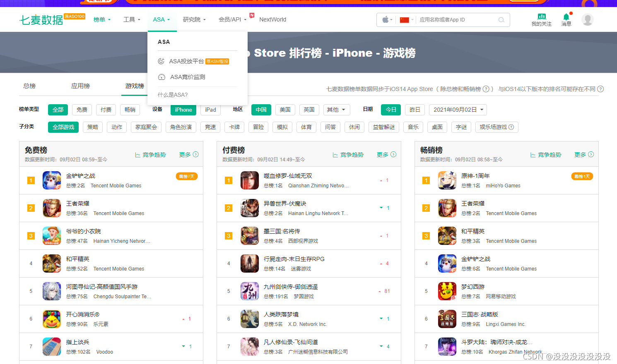Open the ASA竞价监测 menu entry
This screenshot has height=364, width=617.
pos(181,77)
